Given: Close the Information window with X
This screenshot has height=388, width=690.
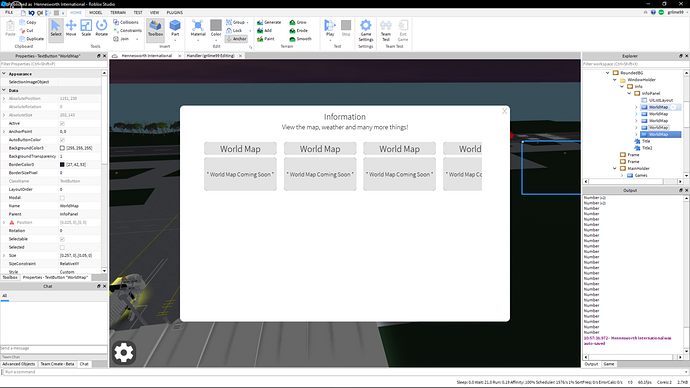Looking at the screenshot, I should point(504,111).
